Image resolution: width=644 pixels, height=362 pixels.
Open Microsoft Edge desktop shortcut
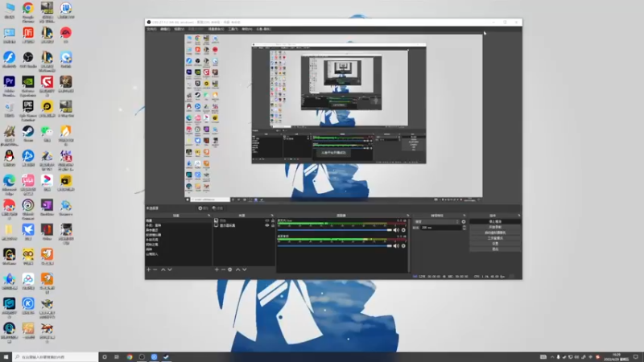click(9, 183)
